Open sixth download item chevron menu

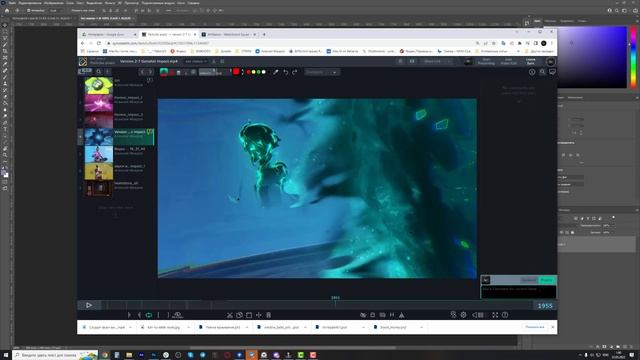point(421,327)
